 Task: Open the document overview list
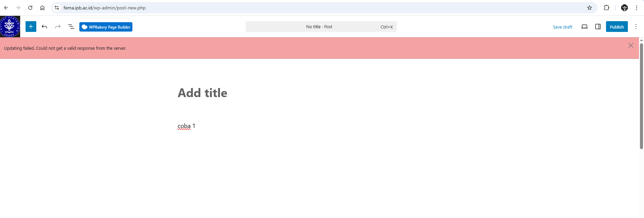(71, 27)
